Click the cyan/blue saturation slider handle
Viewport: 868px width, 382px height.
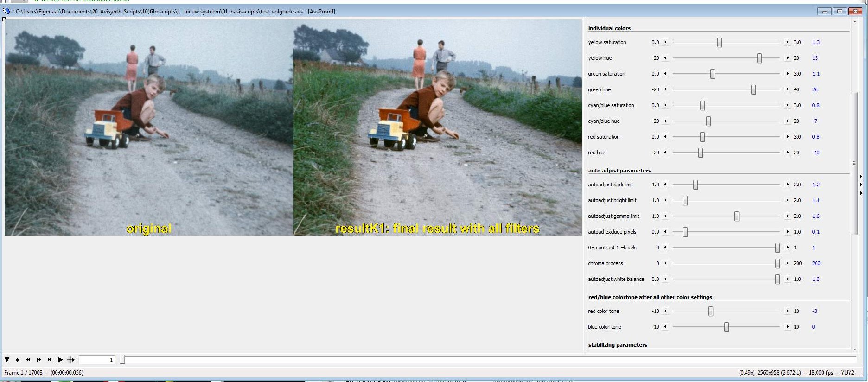click(702, 105)
